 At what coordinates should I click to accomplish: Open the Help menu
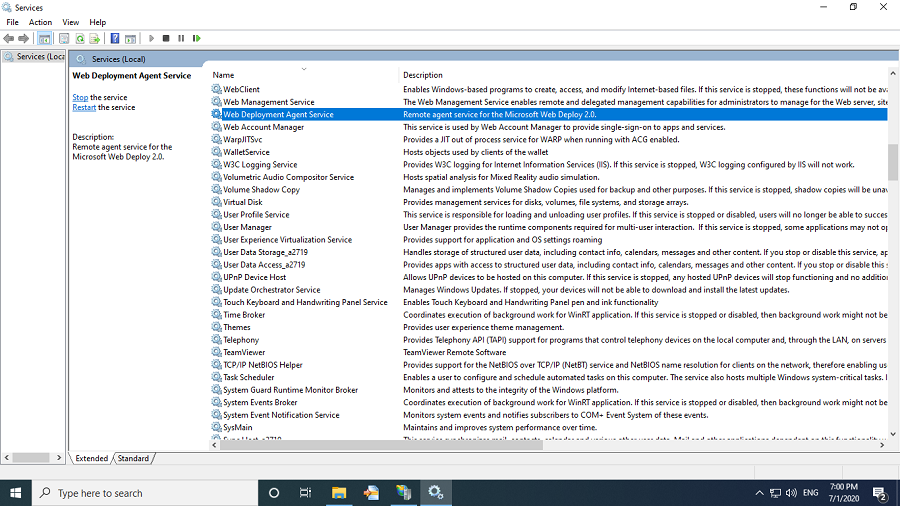(98, 22)
